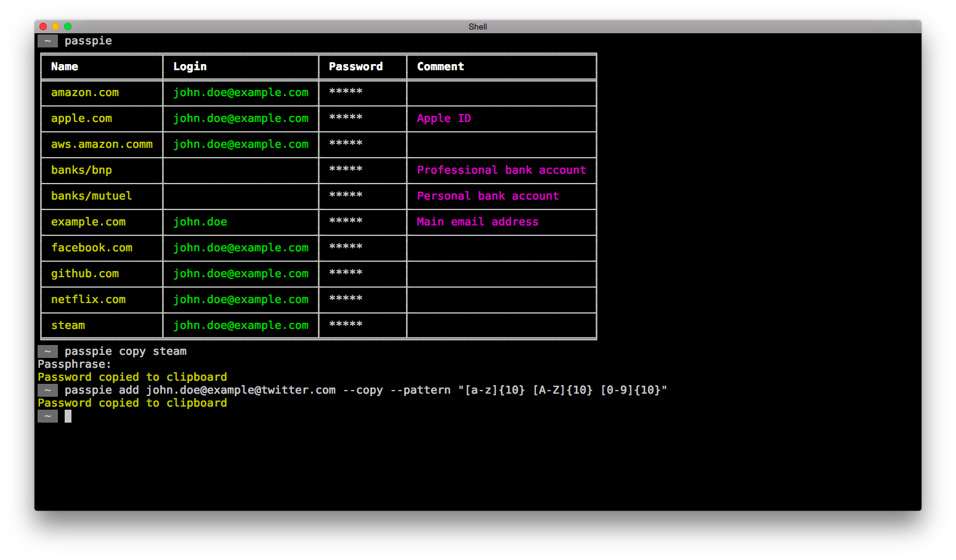This screenshot has height=560, width=956.
Task: Click the Shell window title
Action: click(477, 26)
